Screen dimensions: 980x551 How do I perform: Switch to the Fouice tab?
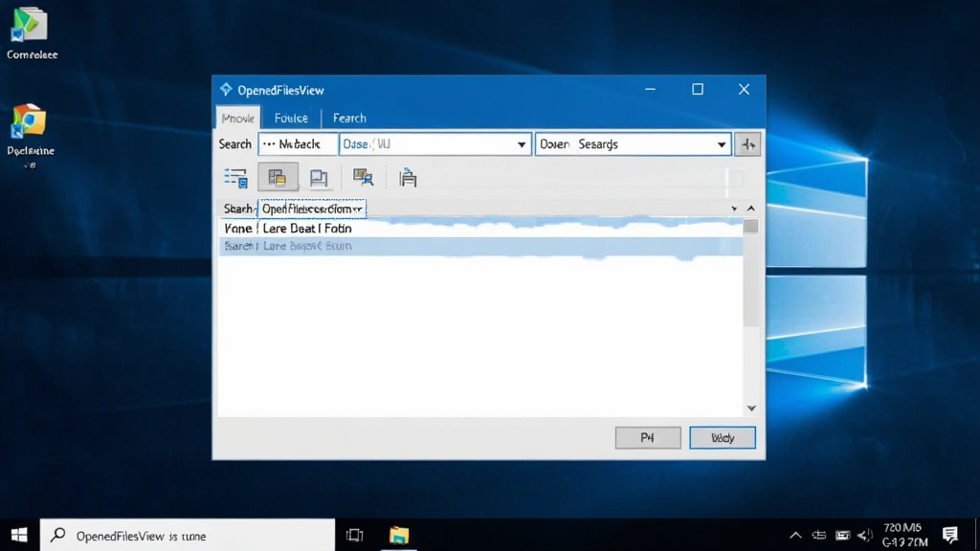coord(291,118)
